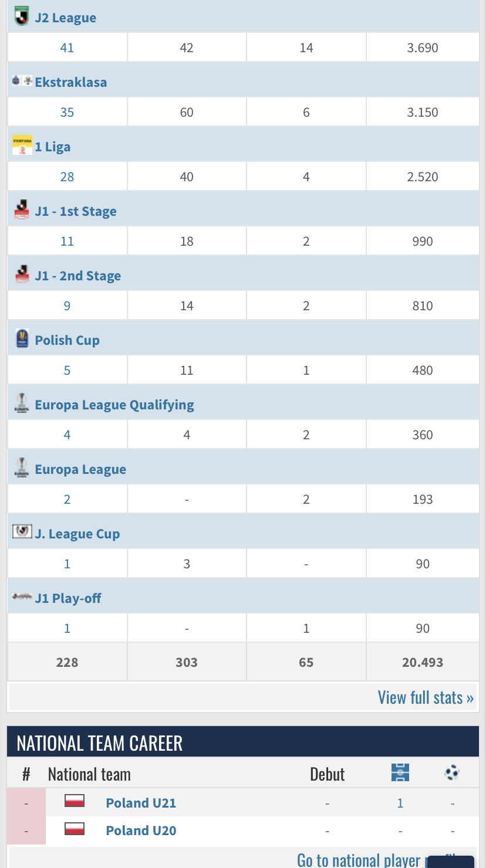Click the J2 League logo icon

[22, 15]
